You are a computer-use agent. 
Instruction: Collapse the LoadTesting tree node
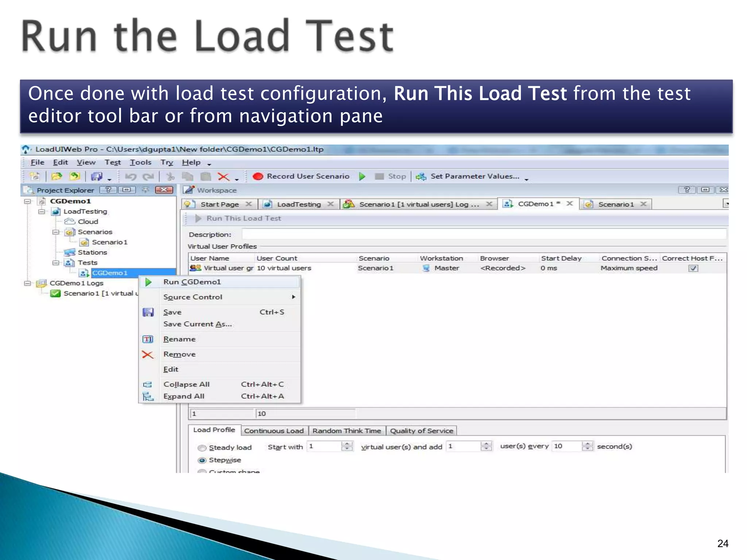[42, 211]
